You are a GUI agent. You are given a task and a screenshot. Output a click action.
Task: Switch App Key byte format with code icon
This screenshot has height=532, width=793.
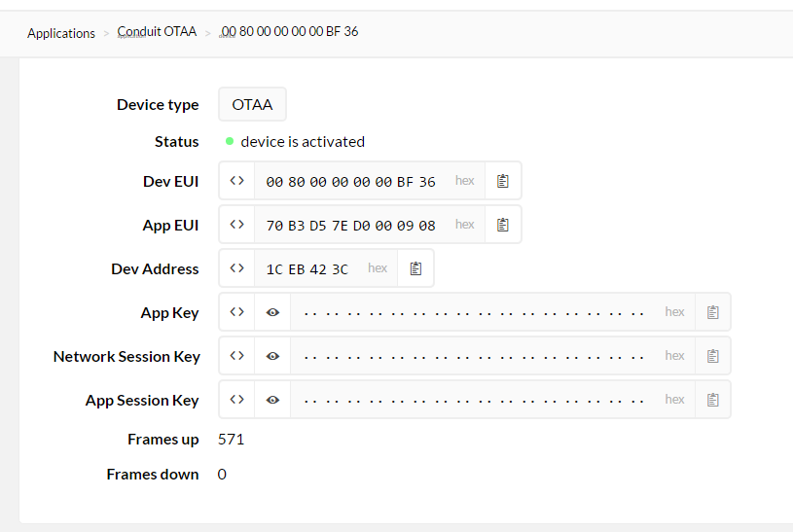coord(236,312)
